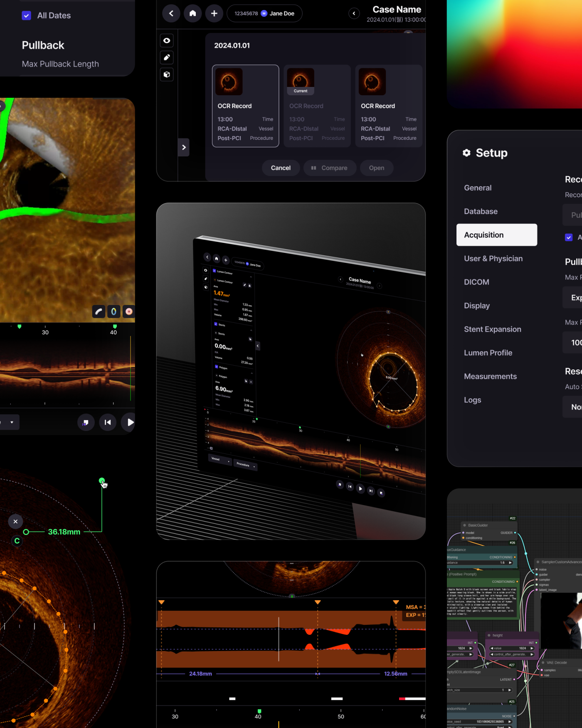Select the blue-yellow ring view icon
This screenshot has width=582, height=728.
pyautogui.click(x=113, y=311)
